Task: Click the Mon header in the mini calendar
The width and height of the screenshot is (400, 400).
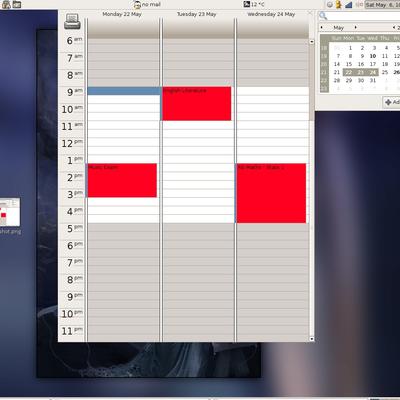Action: (x=349, y=38)
